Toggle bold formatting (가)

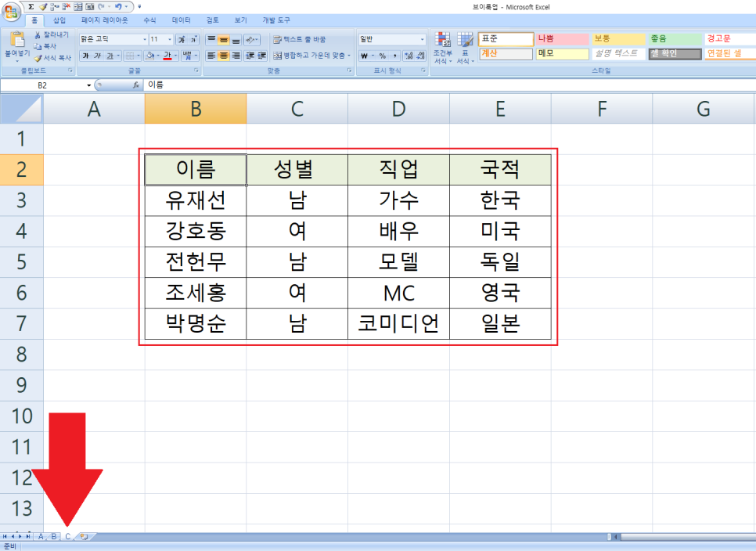85,56
